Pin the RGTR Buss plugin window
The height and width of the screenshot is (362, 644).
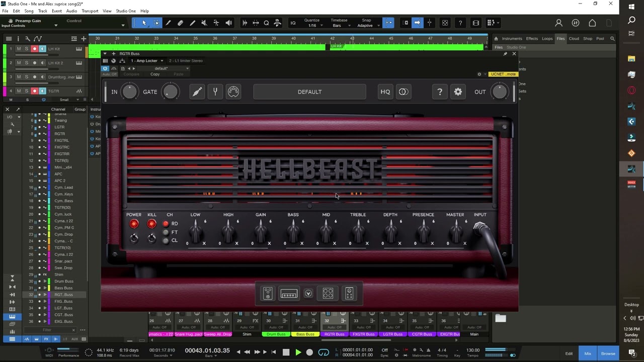click(x=505, y=54)
